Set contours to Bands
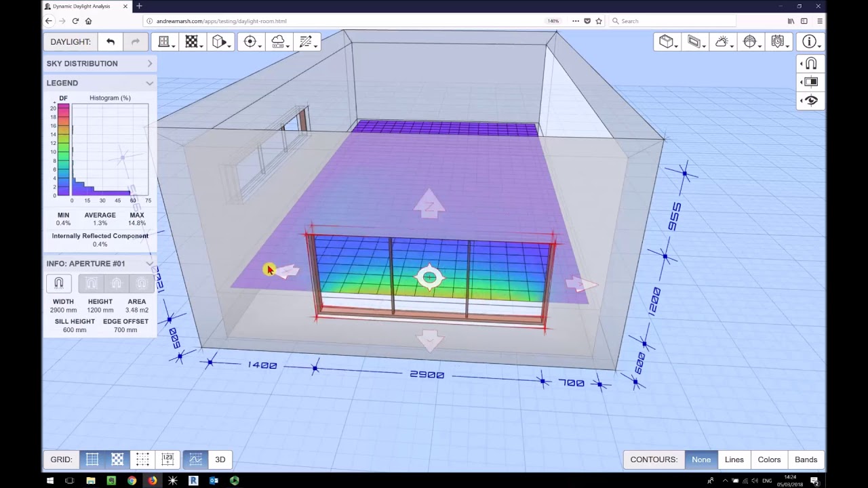 pyautogui.click(x=806, y=460)
